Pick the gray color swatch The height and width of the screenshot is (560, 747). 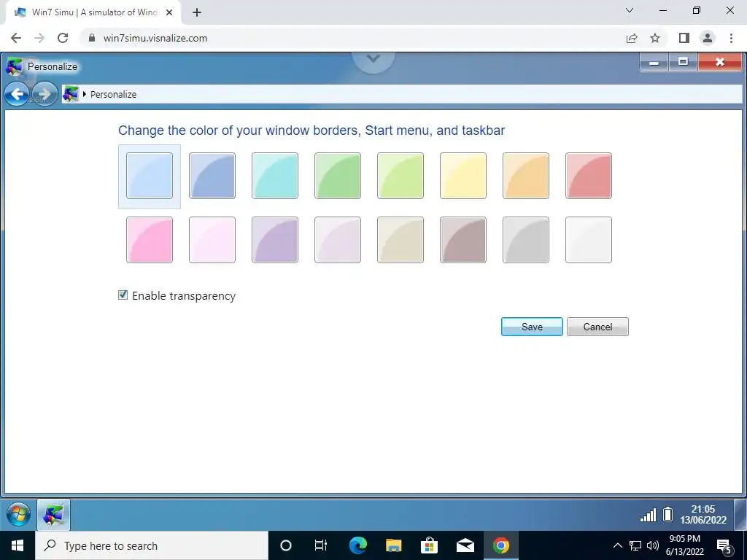point(526,240)
